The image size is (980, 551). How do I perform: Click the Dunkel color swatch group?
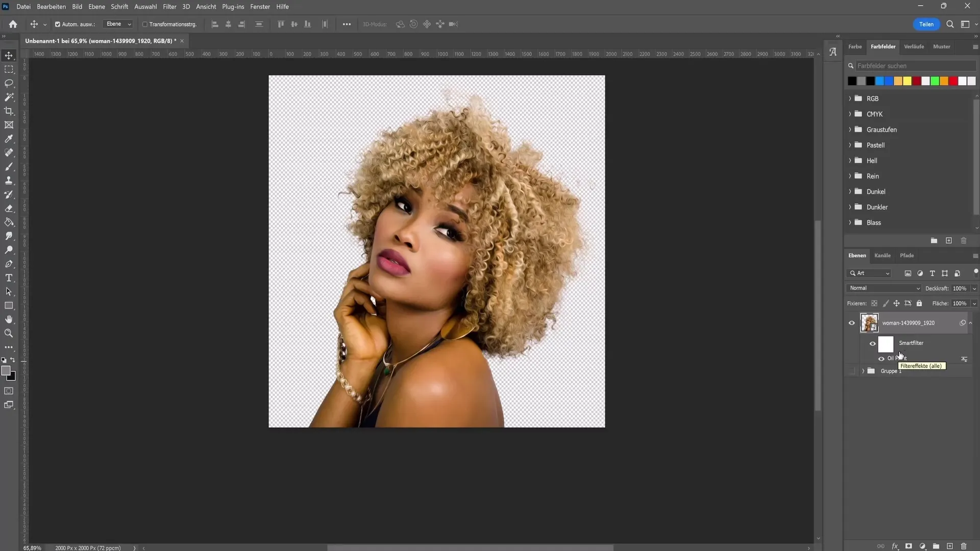point(877,191)
